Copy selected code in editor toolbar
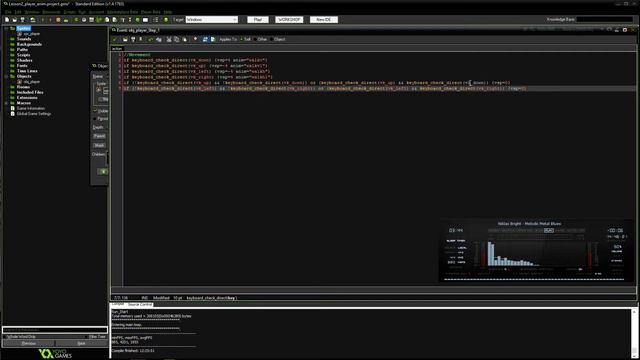This screenshot has height=360, width=640. [176, 39]
